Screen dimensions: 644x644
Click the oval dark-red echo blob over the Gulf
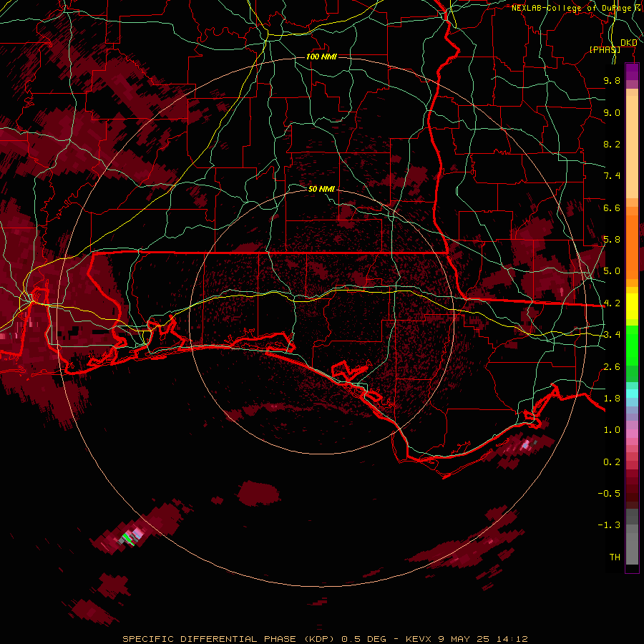pyautogui.click(x=258, y=493)
